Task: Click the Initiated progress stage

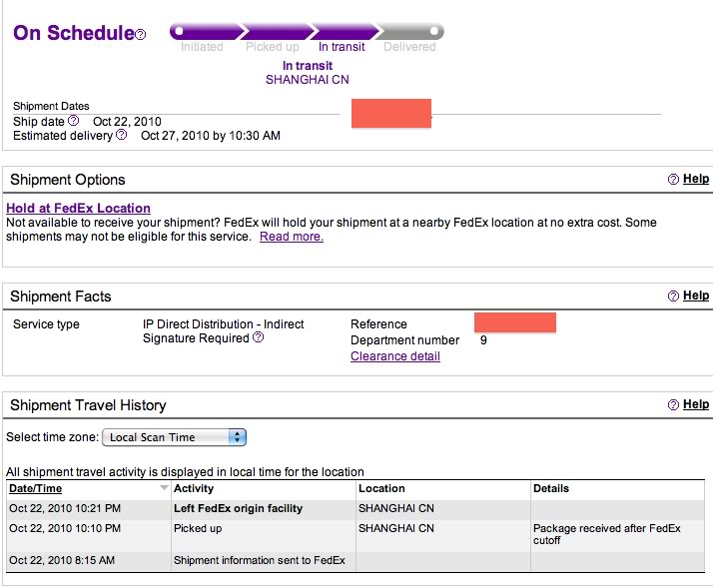Action: tap(202, 47)
